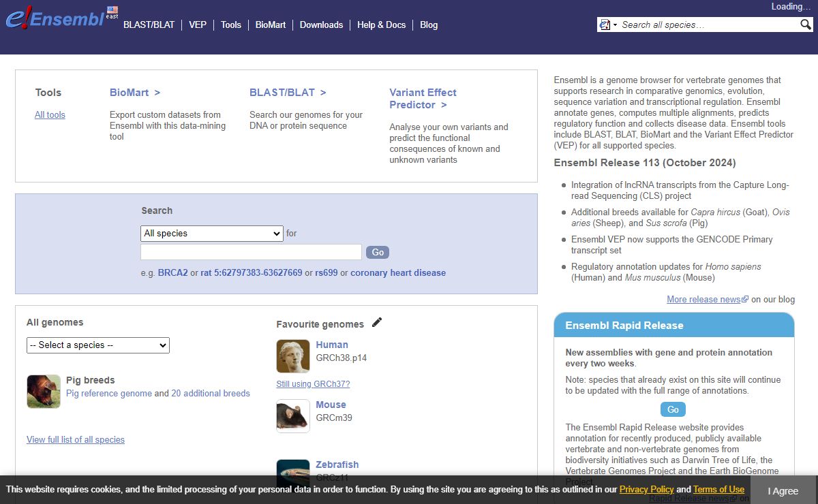Open the Mouse genome thumbnail
This screenshot has width=818, height=504.
point(293,416)
